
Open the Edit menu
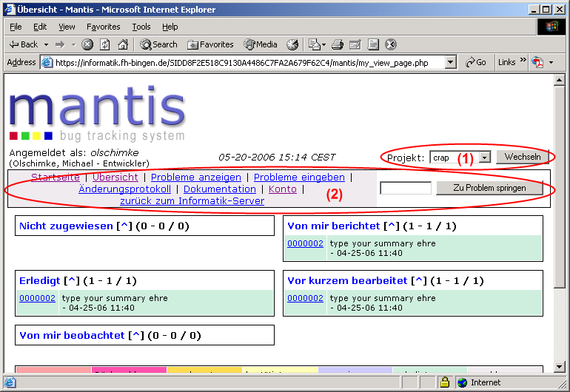[x=40, y=27]
